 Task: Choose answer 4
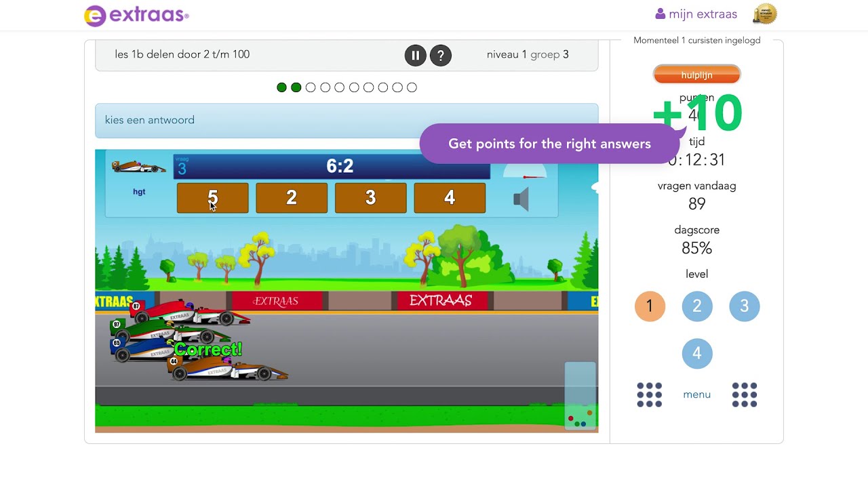click(450, 198)
